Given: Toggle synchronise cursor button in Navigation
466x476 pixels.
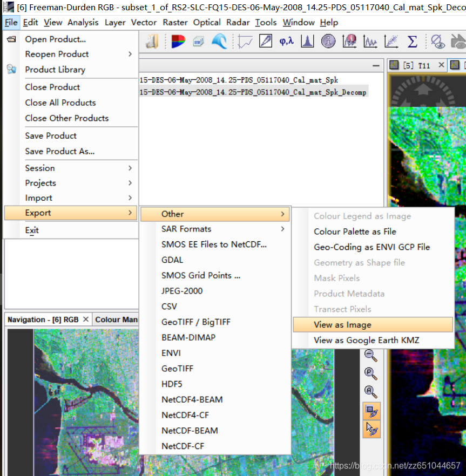Looking at the screenshot, I should (372, 429).
